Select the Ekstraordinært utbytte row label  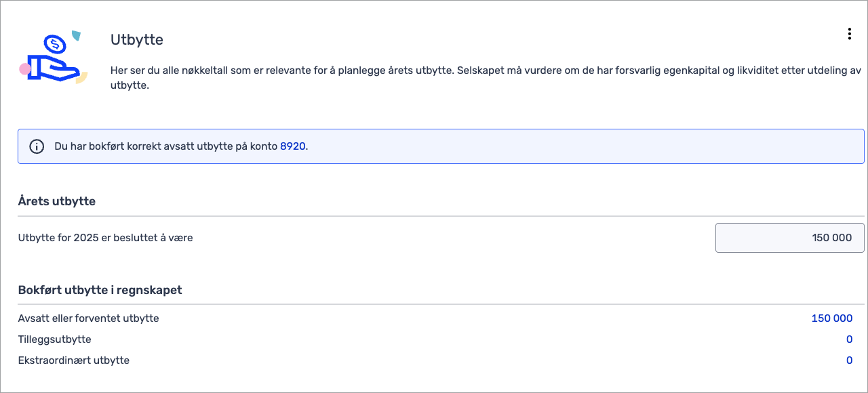(73, 360)
